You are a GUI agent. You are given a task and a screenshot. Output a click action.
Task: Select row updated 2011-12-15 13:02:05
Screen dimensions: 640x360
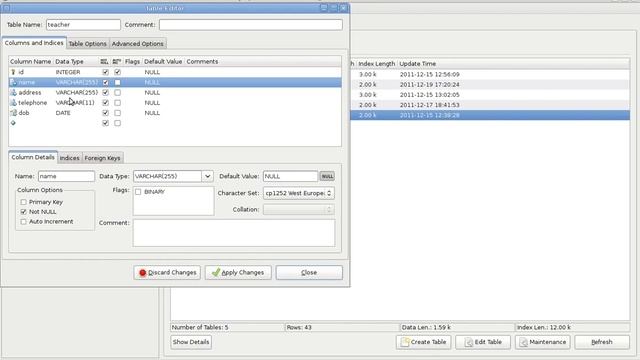point(490,95)
